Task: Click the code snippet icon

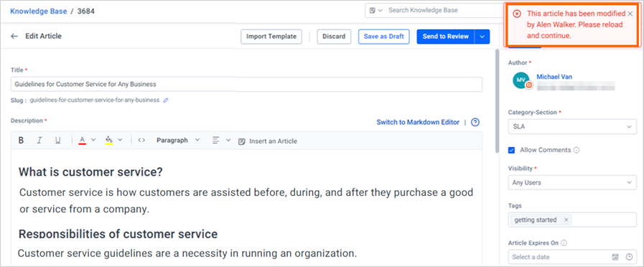Action: point(141,140)
